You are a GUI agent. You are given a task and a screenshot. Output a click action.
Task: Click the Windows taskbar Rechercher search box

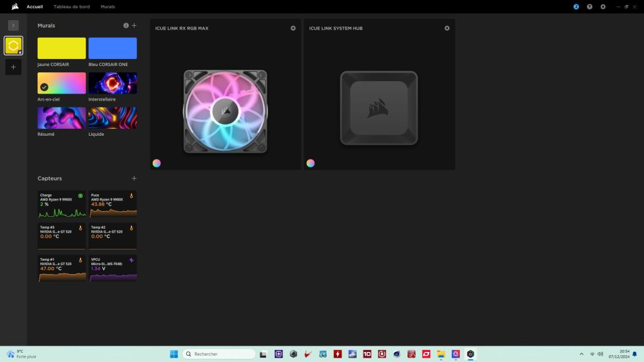click(219, 354)
